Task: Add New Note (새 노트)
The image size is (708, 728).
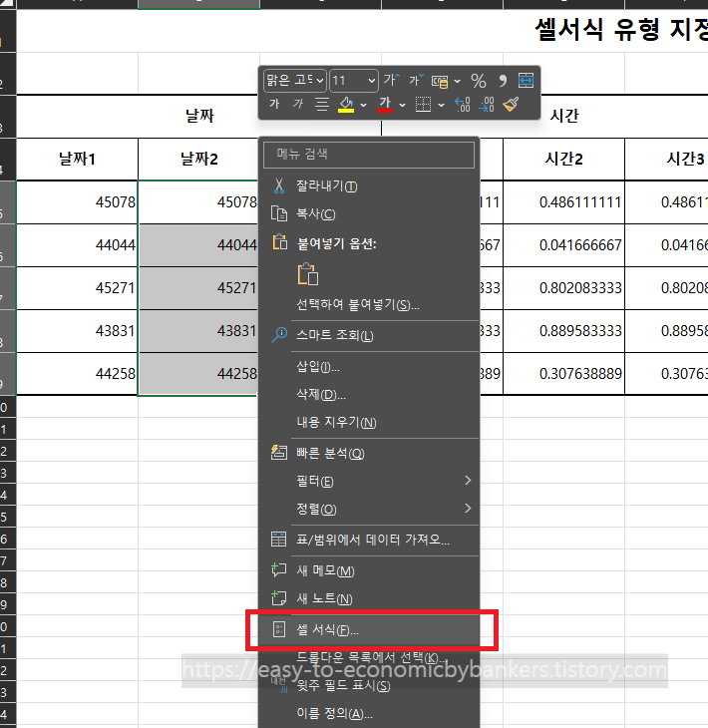Action: click(x=369, y=598)
